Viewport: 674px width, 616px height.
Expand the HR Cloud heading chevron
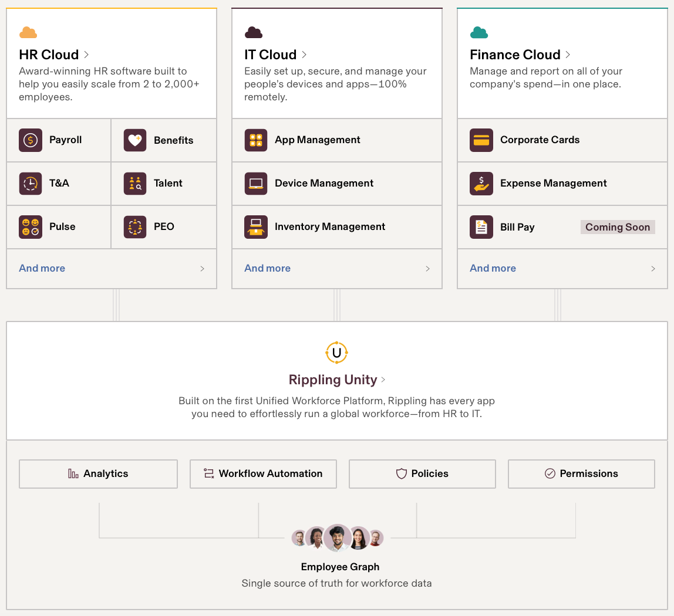point(86,55)
